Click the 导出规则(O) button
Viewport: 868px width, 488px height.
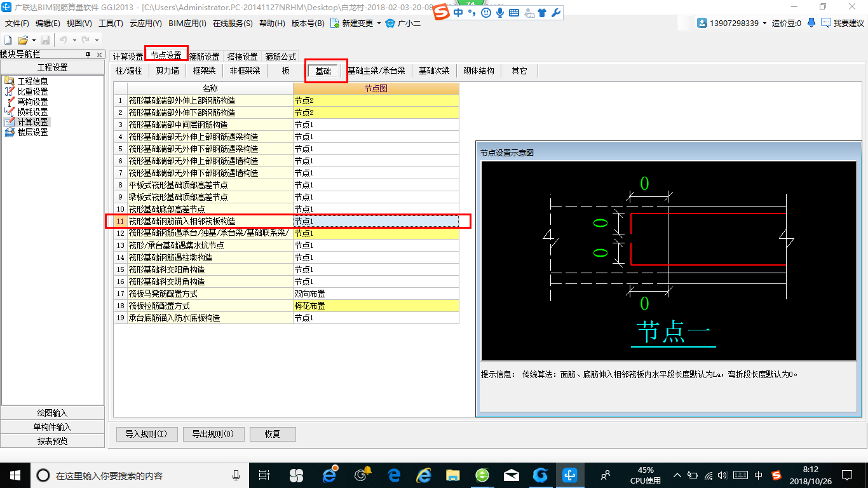tap(214, 435)
